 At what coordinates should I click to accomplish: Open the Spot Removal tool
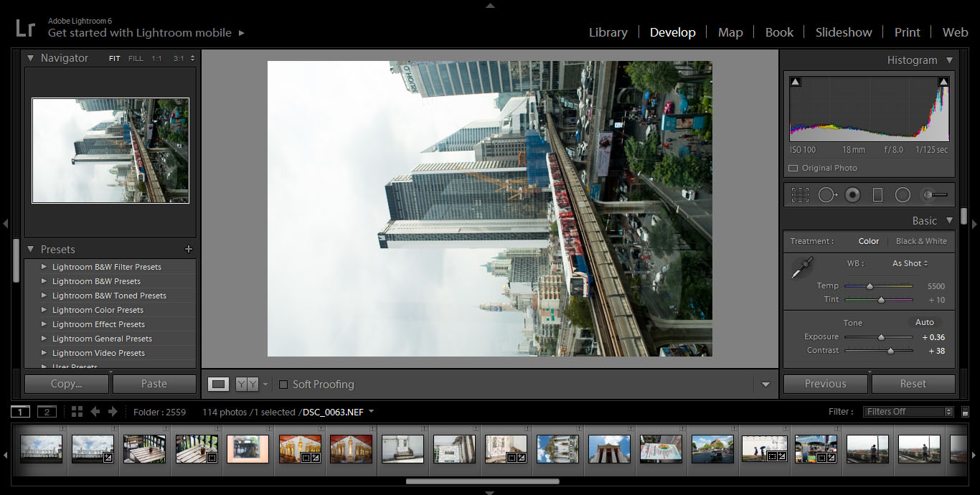point(828,194)
